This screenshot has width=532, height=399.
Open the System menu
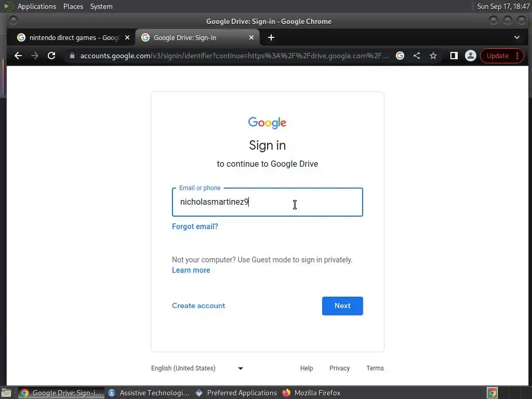(x=101, y=6)
